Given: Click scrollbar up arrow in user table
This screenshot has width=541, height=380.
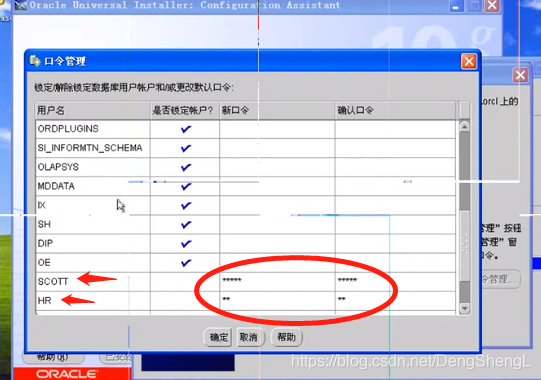Looking at the screenshot, I should pyautogui.click(x=464, y=126).
